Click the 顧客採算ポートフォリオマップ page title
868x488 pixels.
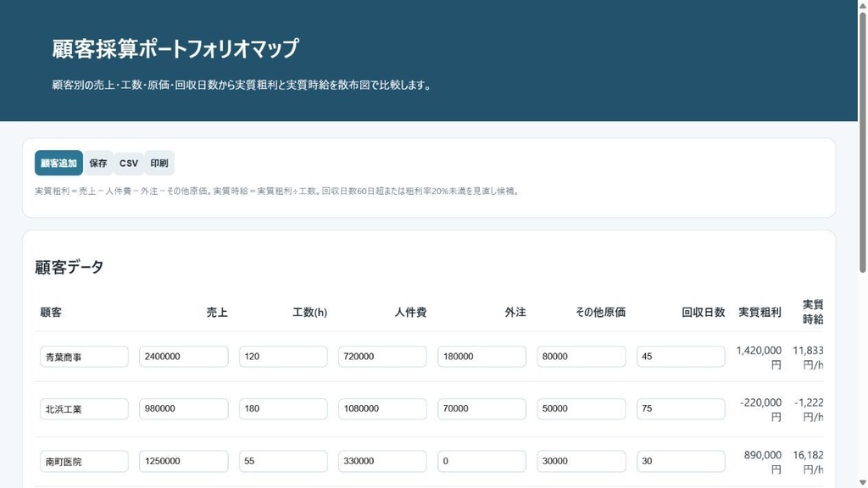[x=175, y=48]
